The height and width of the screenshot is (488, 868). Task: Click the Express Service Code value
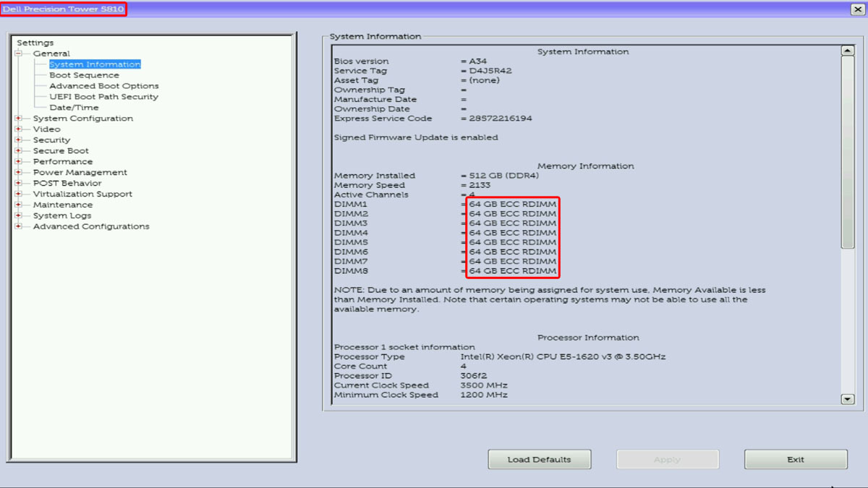point(501,119)
